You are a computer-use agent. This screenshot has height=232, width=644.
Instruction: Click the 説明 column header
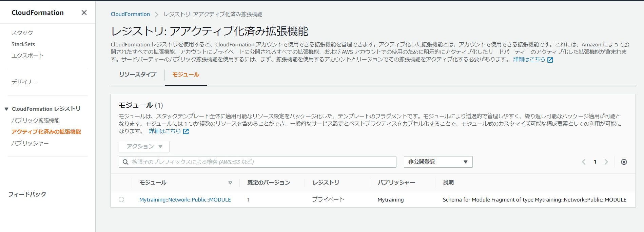pos(448,183)
